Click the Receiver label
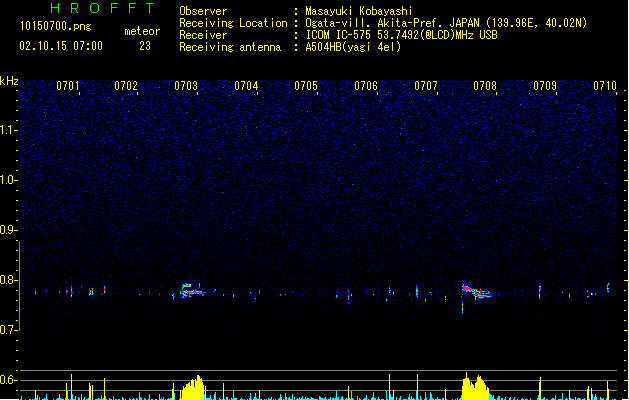 click(x=203, y=35)
